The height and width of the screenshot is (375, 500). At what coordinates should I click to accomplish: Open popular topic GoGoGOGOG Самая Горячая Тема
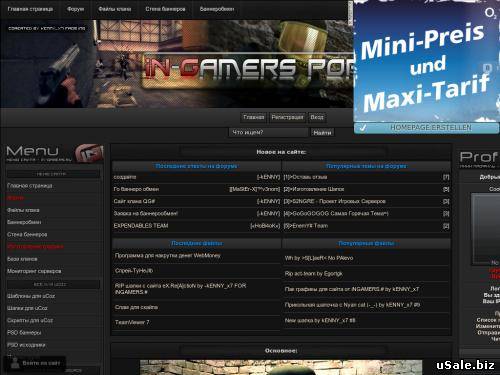click(336, 214)
